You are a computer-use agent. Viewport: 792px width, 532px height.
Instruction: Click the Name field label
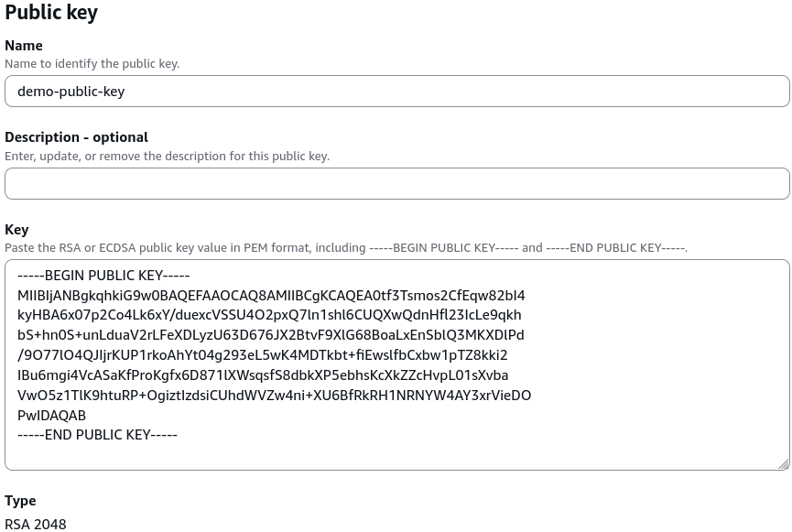(24, 46)
